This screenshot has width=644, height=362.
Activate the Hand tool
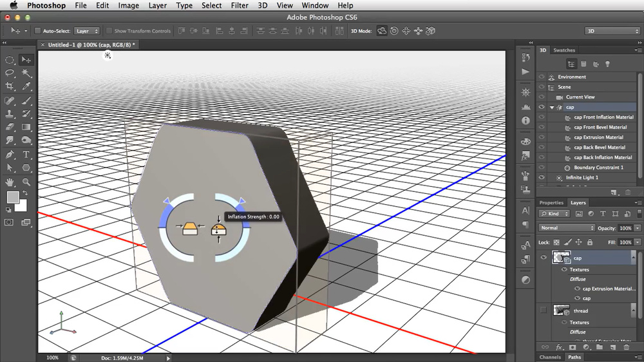(10, 182)
